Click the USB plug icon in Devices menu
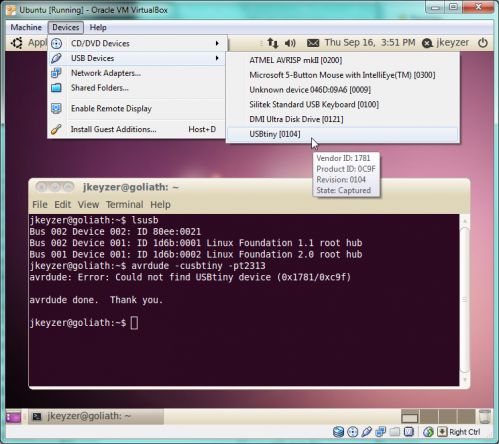 [56, 58]
